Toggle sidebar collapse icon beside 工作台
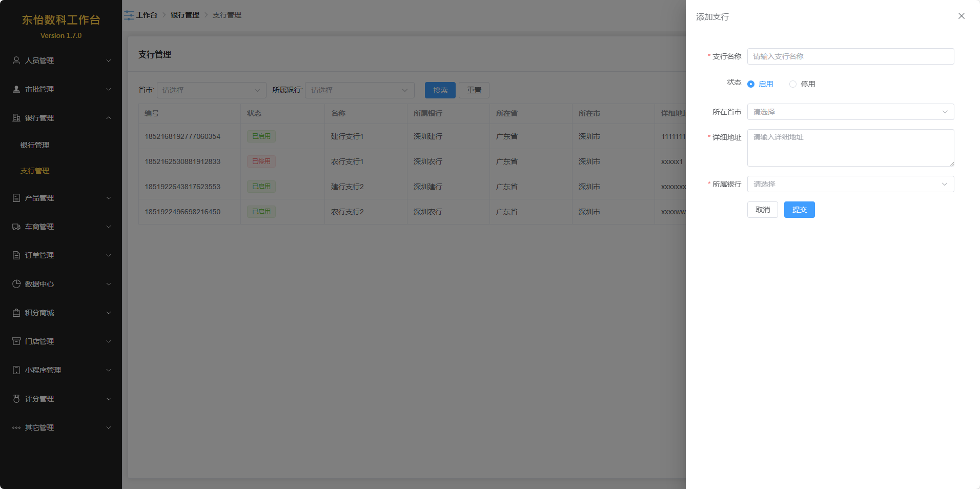Viewport: 980px width, 489px height. click(x=129, y=15)
